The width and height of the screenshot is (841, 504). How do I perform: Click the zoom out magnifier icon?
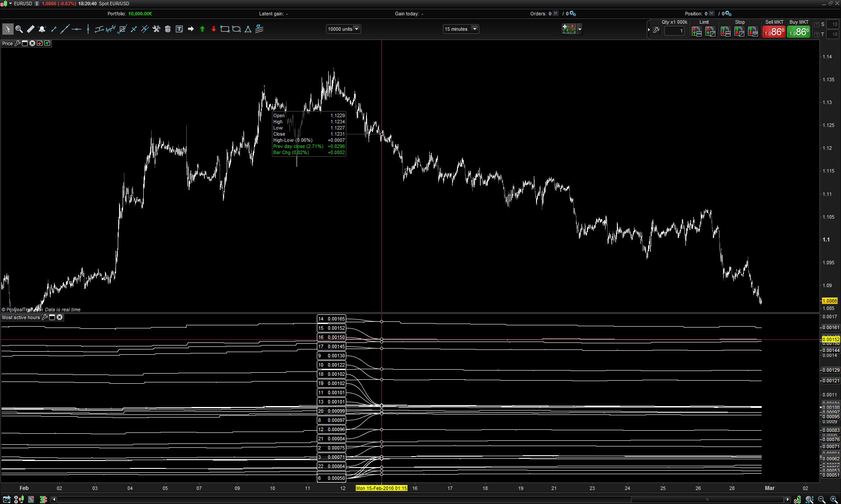[x=822, y=499]
